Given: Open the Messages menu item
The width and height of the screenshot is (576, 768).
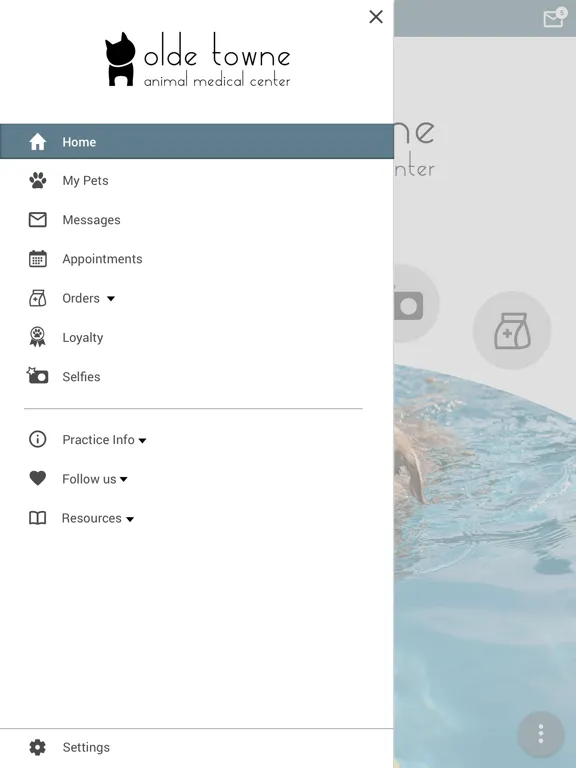Looking at the screenshot, I should coord(91,220).
